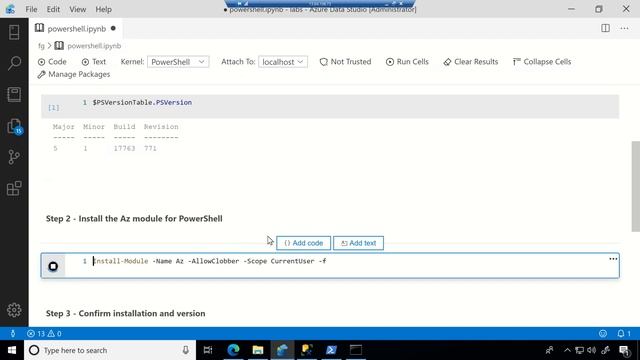This screenshot has width=640, height=360.
Task: Open the Attach To localhost dropdown
Action: [x=283, y=62]
